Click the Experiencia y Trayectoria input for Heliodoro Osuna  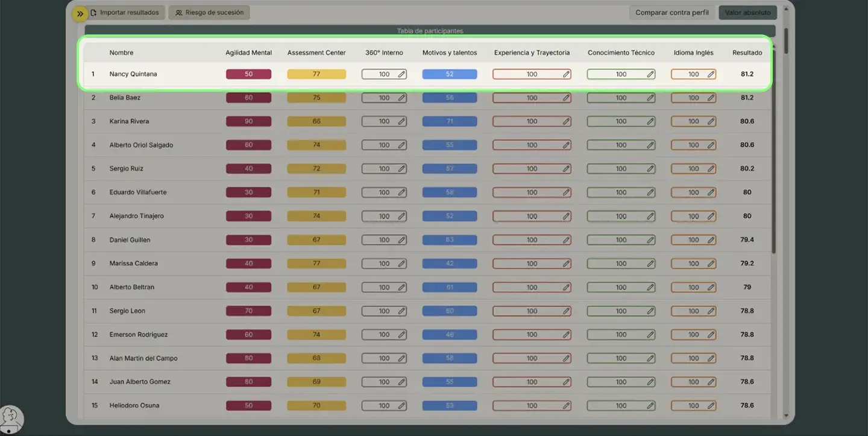532,406
